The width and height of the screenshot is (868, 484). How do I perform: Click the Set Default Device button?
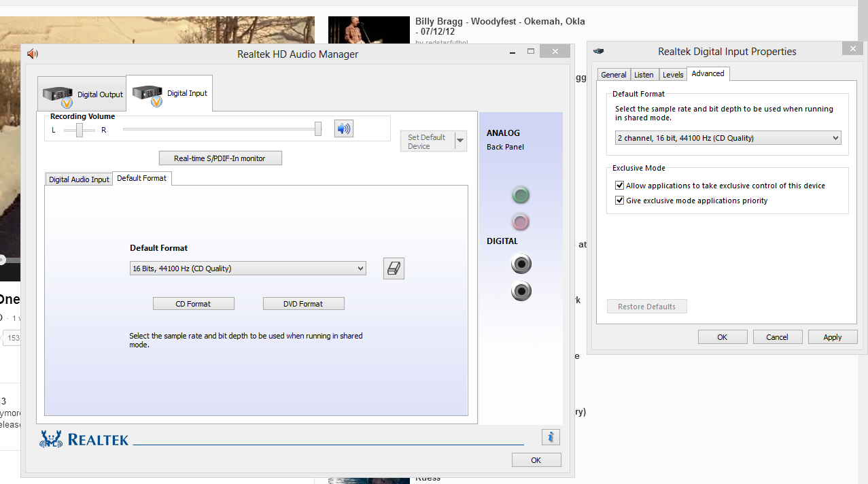click(x=428, y=141)
